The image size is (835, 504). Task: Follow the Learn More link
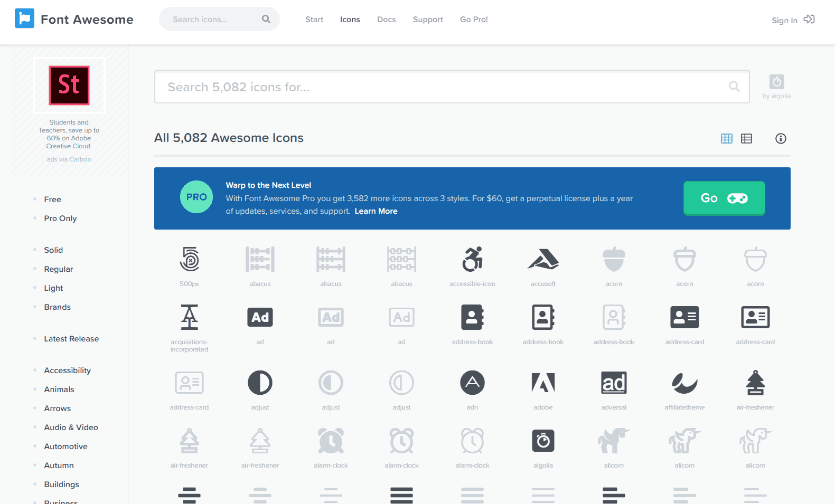[376, 211]
